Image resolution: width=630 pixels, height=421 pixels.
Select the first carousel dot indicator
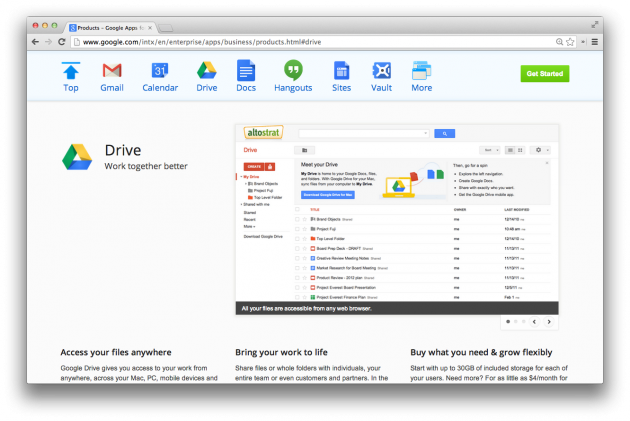point(508,321)
